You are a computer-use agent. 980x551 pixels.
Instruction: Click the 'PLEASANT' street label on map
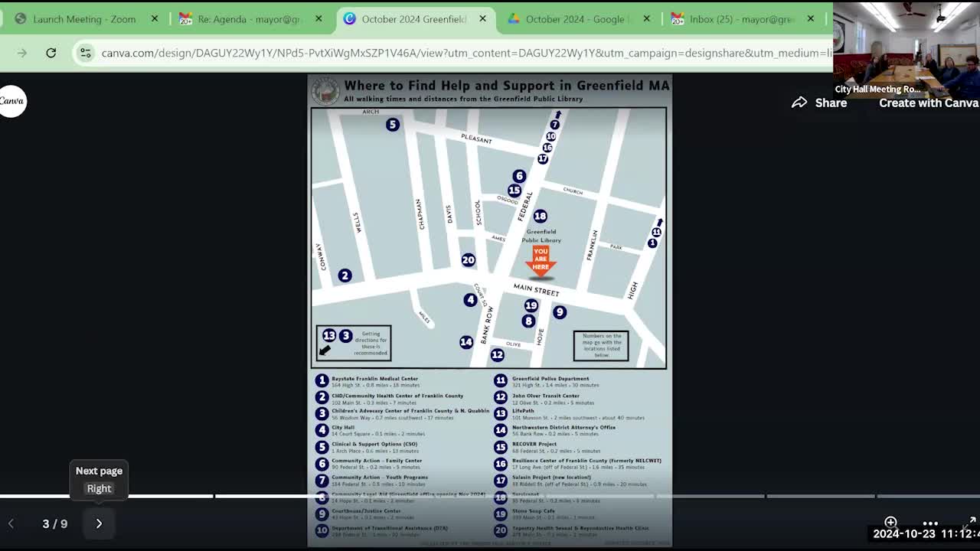[476, 139]
